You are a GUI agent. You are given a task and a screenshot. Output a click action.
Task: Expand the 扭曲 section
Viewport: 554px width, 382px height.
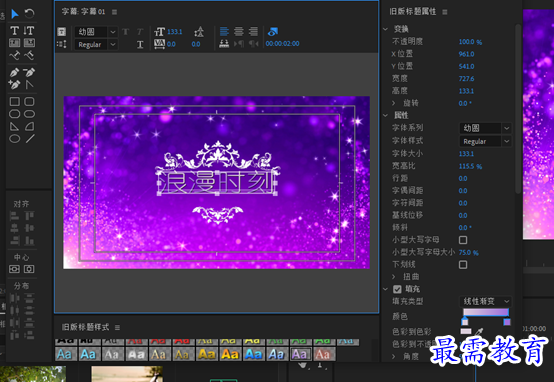pos(394,277)
